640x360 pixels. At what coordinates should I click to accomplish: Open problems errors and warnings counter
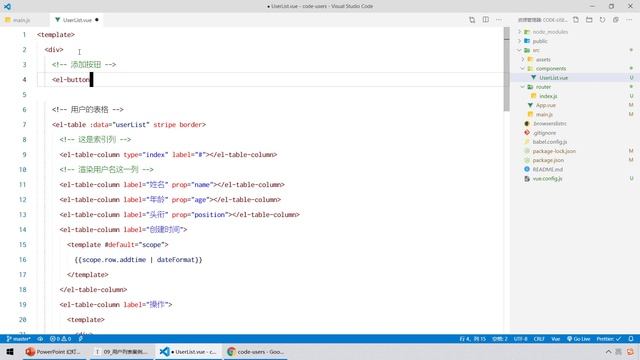[60, 339]
